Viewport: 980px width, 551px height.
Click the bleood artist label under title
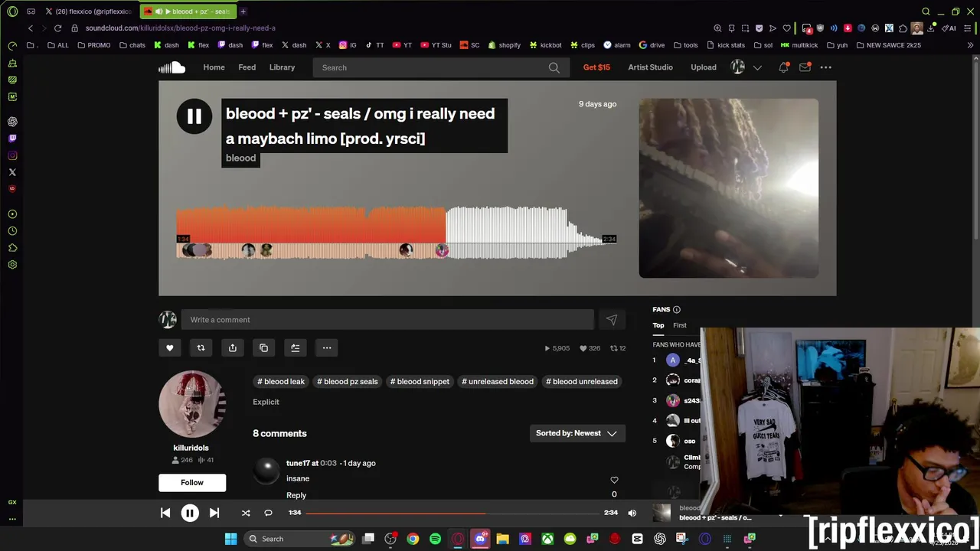tap(240, 158)
